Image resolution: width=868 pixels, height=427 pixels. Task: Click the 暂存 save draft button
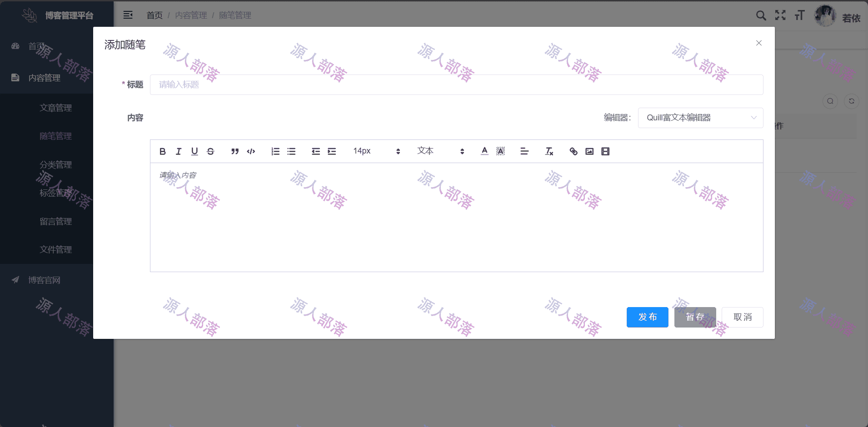(695, 317)
